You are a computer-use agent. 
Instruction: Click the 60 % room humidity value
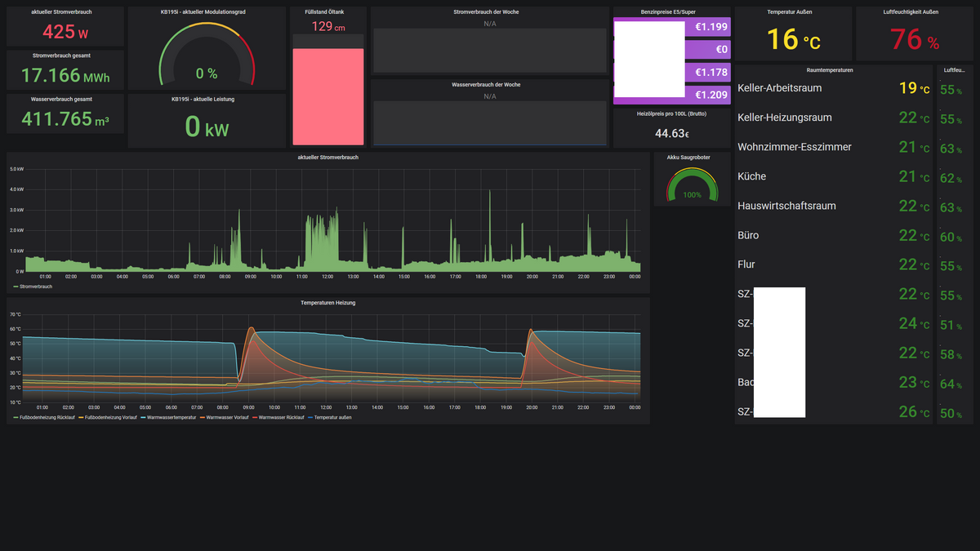pyautogui.click(x=951, y=238)
